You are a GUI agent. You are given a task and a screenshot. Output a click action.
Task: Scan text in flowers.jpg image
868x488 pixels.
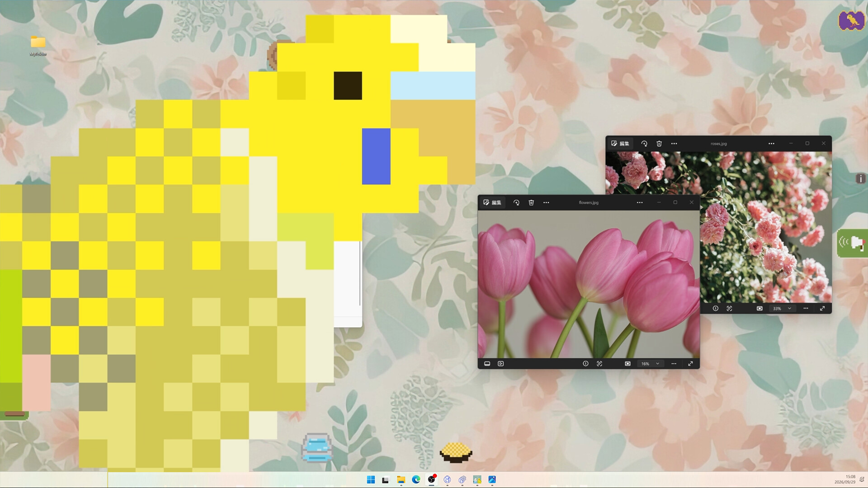pos(599,364)
